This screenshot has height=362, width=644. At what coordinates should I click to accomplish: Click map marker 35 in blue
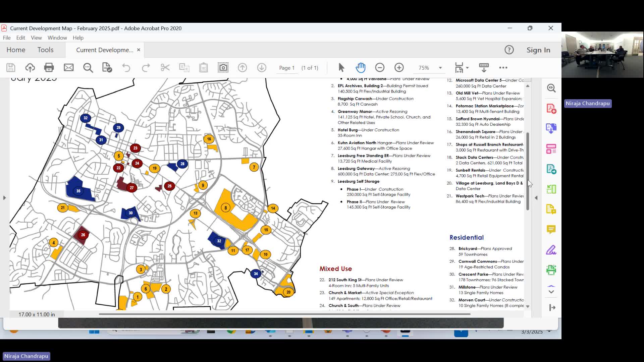coord(78,191)
